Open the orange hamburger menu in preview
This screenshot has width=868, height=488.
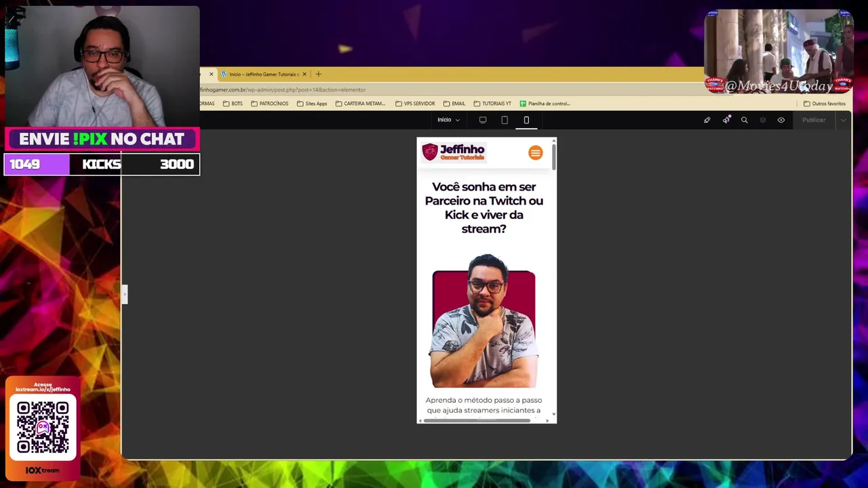coord(536,153)
